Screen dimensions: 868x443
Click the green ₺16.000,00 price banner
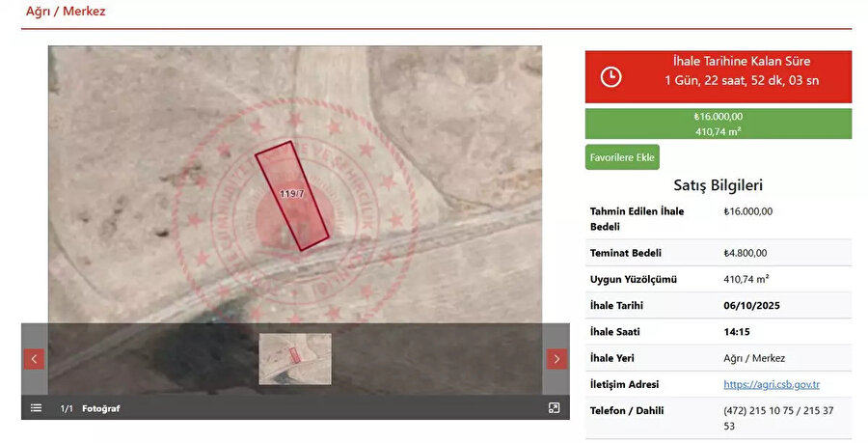(719, 124)
